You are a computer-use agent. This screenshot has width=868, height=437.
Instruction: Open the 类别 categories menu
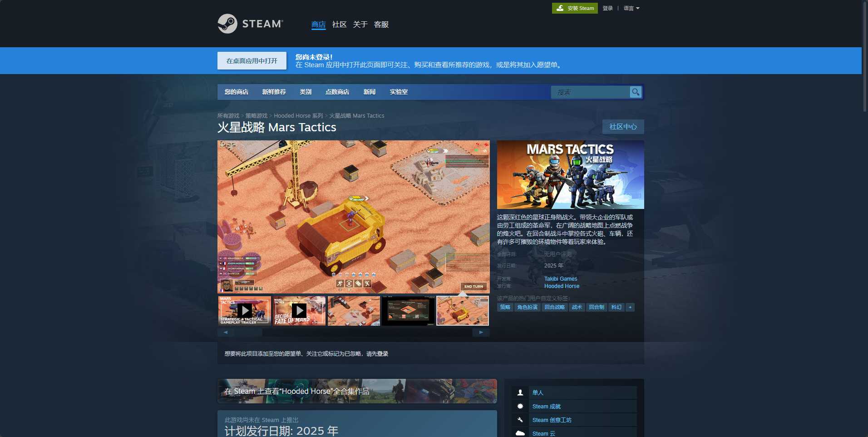pyautogui.click(x=306, y=92)
